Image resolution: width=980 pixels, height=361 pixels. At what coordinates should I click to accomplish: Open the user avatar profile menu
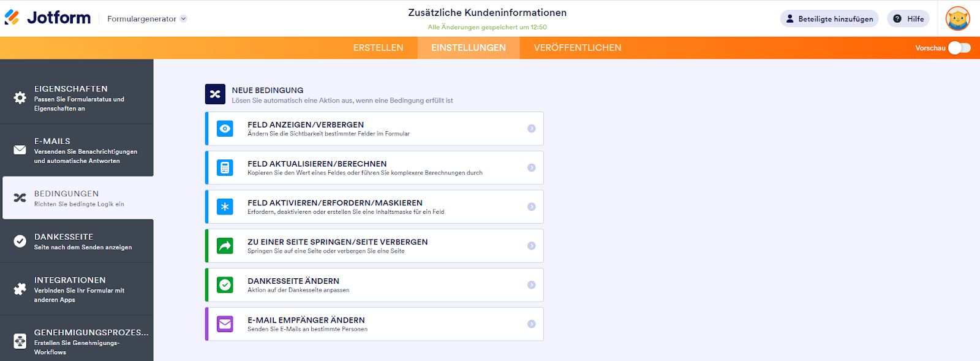957,18
